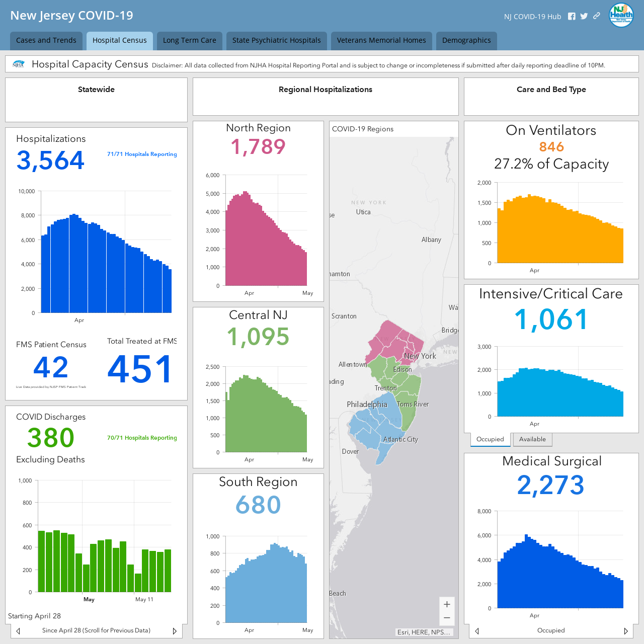Open the Esri, HERE, NPS map attribution
Viewport: 644px width, 644px height.
(424, 632)
